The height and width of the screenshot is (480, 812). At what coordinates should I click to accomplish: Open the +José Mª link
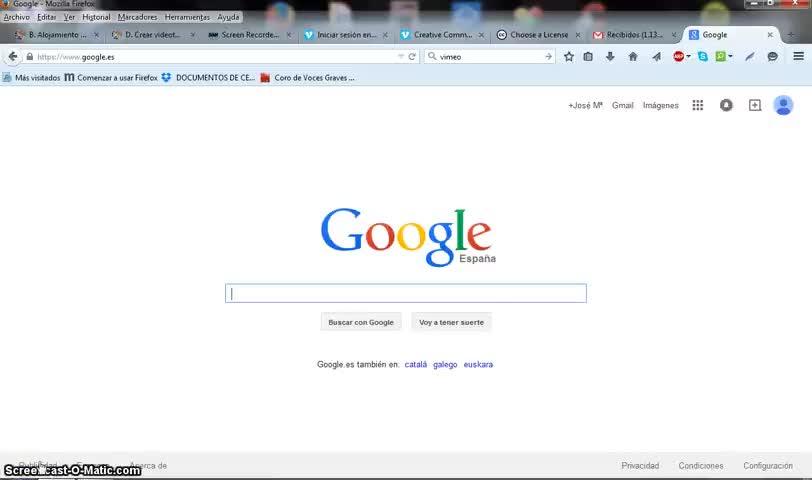click(585, 105)
